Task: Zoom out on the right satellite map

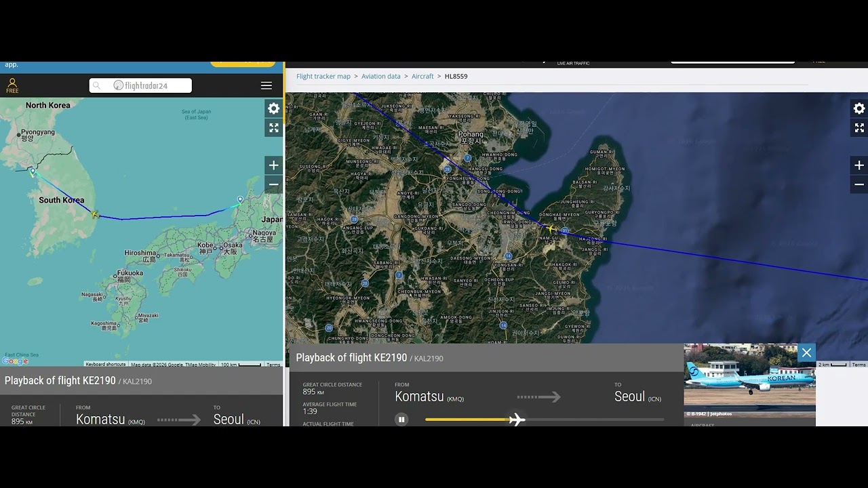Action: [859, 184]
